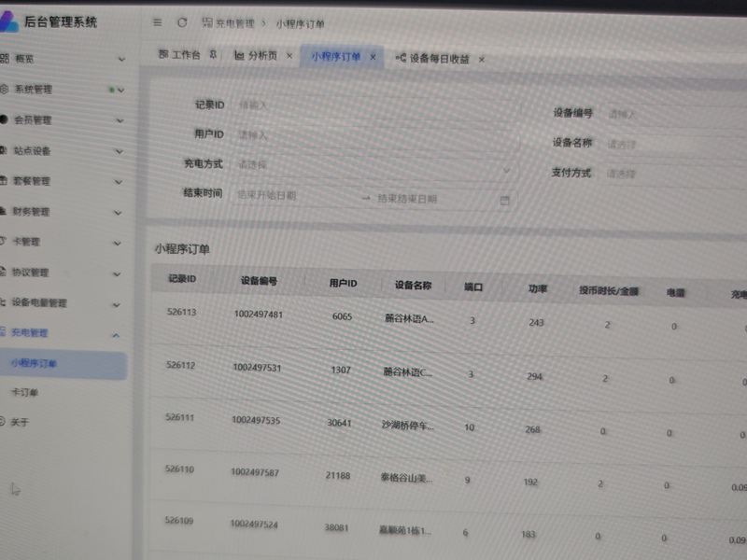Click the 设备名称 column header
The width and height of the screenshot is (747, 560).
tap(413, 286)
